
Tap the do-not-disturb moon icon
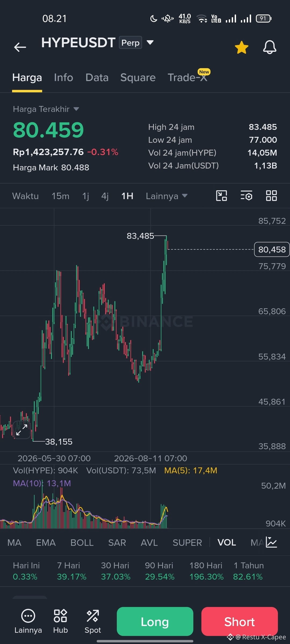(153, 19)
